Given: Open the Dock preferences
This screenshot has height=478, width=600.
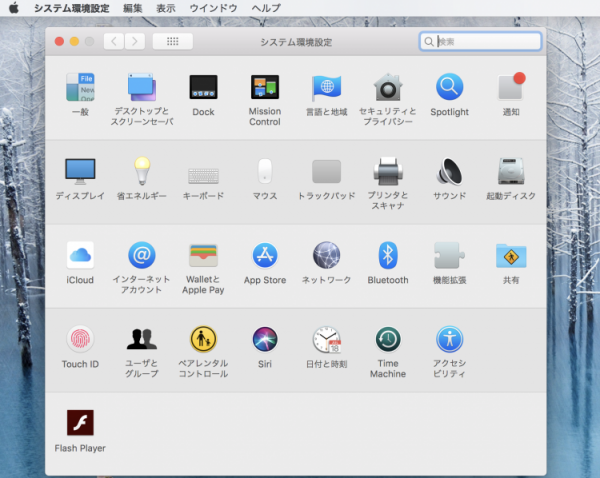Looking at the screenshot, I should (204, 88).
